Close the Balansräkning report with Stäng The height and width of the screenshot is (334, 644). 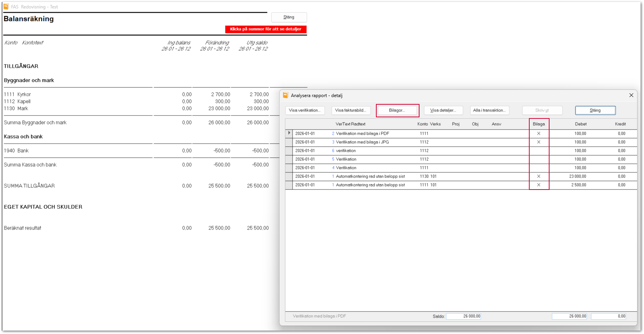pos(289,17)
